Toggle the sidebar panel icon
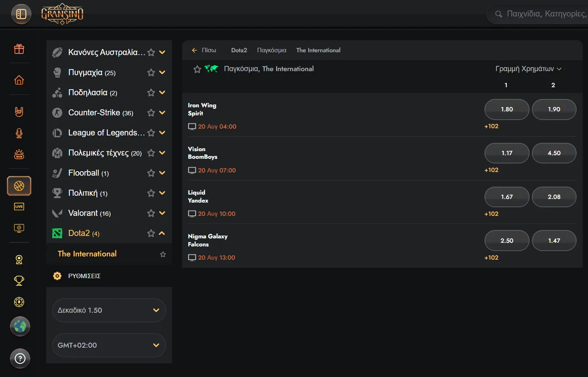Viewport: 588px width, 377px height. 21,14
